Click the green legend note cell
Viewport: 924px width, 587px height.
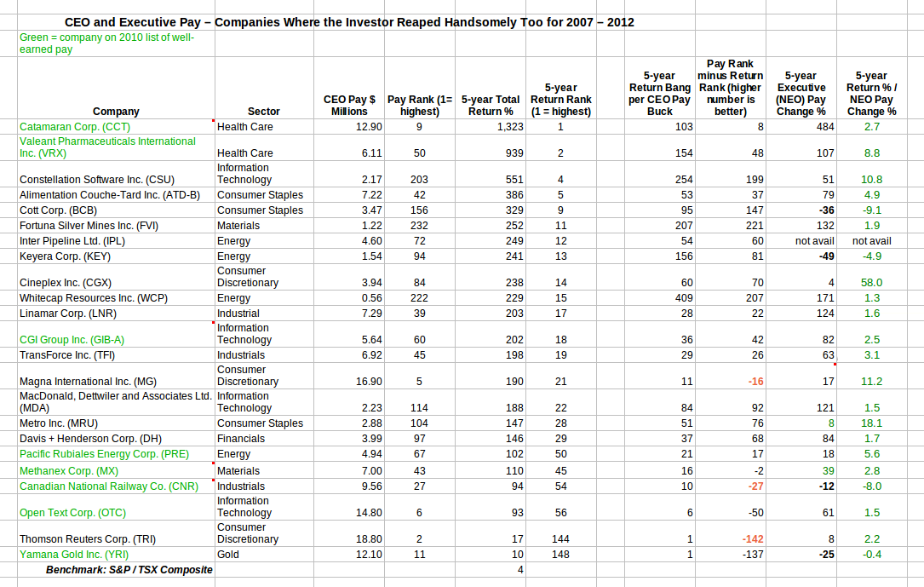[x=116, y=43]
